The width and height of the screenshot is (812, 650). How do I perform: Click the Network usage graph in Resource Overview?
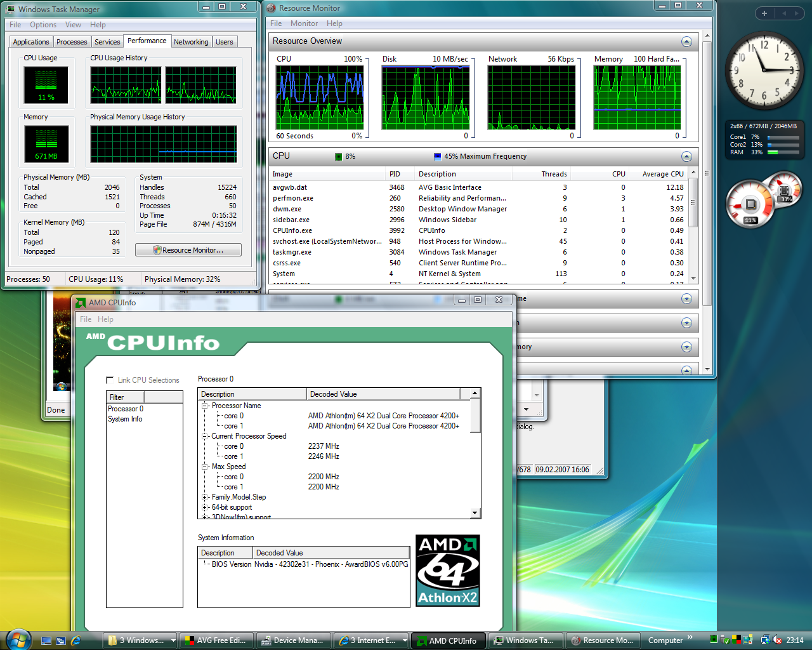click(x=532, y=98)
